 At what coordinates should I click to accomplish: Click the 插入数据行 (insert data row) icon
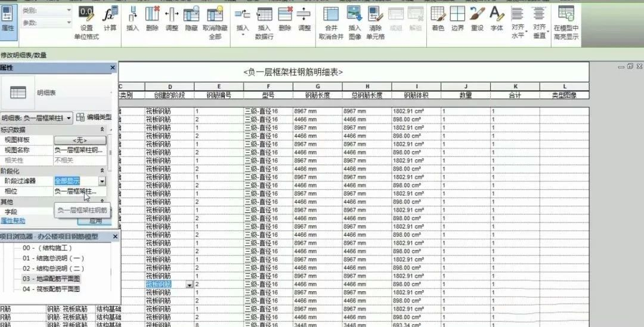(264, 14)
